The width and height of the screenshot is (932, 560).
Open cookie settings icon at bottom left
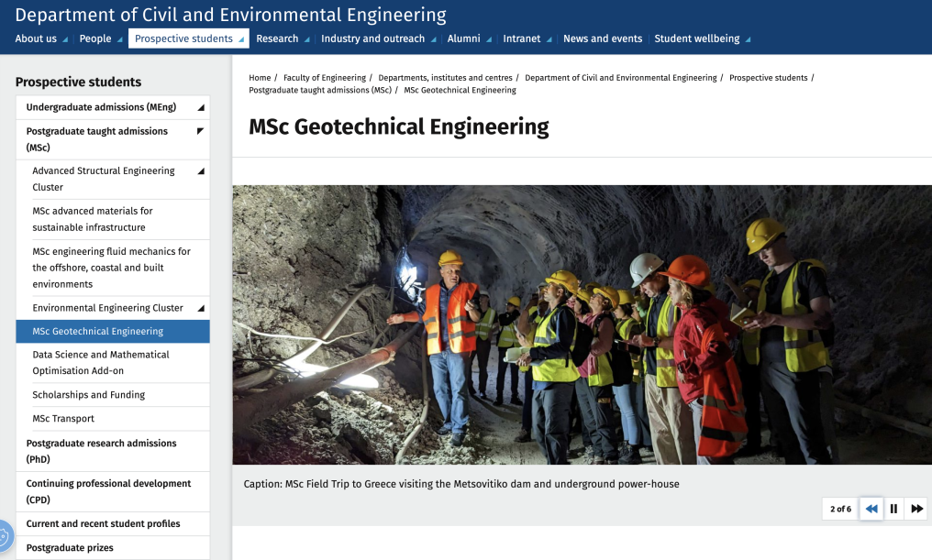[x=4, y=536]
